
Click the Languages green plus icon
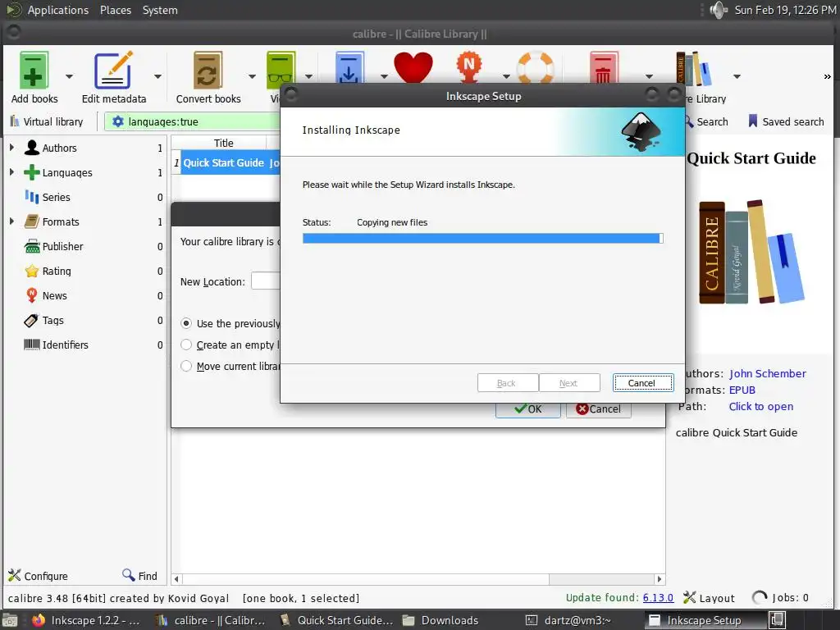pos(32,172)
